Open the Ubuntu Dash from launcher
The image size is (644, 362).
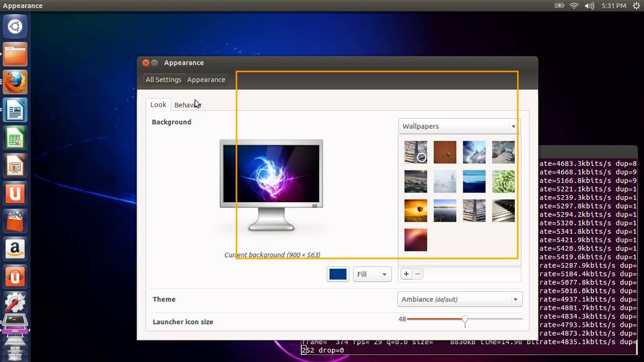pyautogui.click(x=15, y=26)
